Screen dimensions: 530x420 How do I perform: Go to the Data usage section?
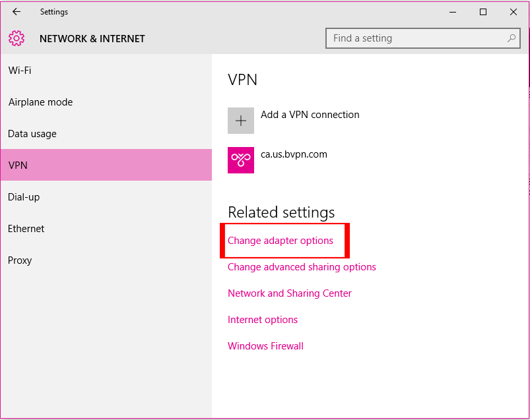coord(32,134)
